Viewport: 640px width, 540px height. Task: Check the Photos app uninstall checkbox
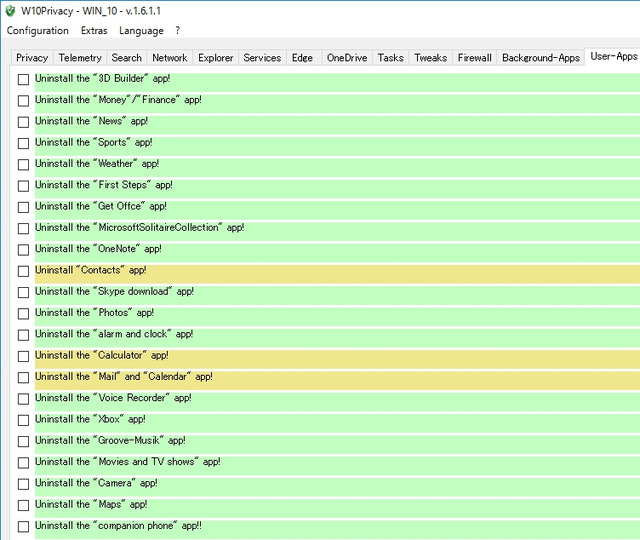click(23, 313)
